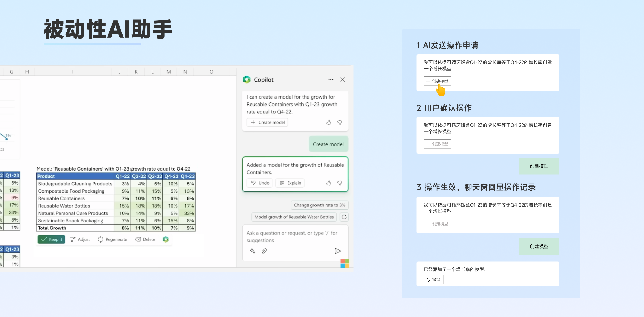Click the model title text above table
This screenshot has height=317, width=644.
pyautogui.click(x=114, y=169)
